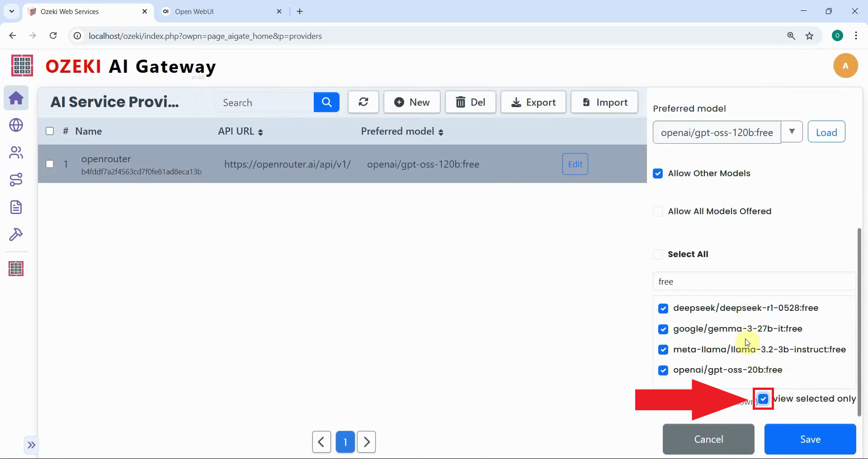Go to page 1 in the pagination

point(345,442)
